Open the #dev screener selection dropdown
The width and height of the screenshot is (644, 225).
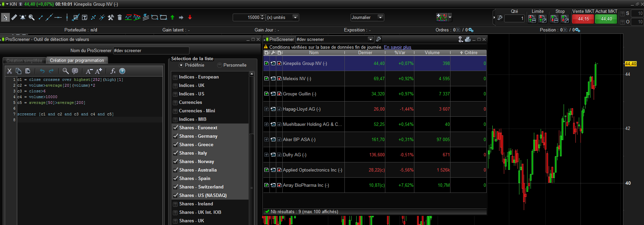[370, 39]
